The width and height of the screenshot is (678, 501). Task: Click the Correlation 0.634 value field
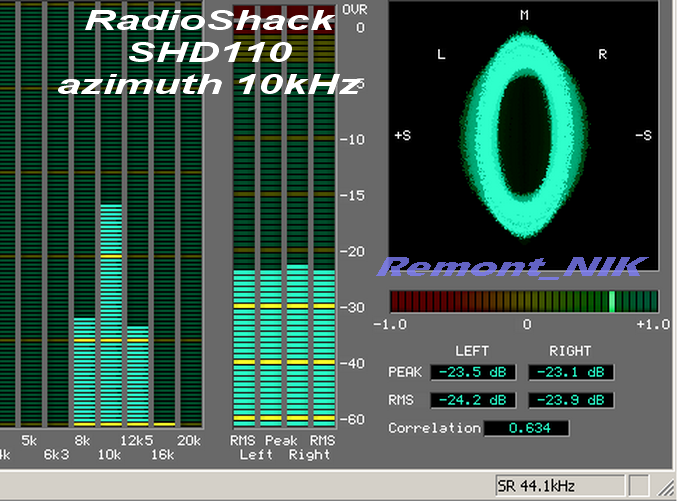click(x=526, y=428)
